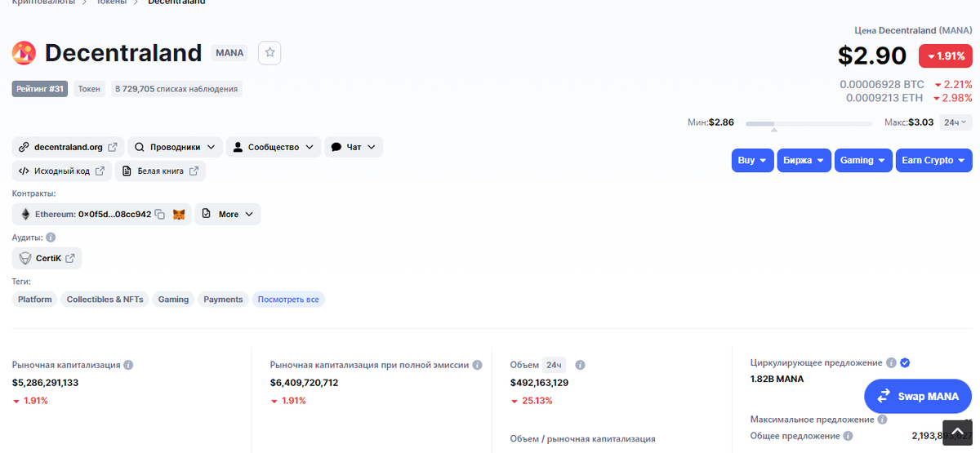Click info icon beside капитализация при полной эмиссии
The height and width of the screenshot is (453, 980).
pos(477,365)
